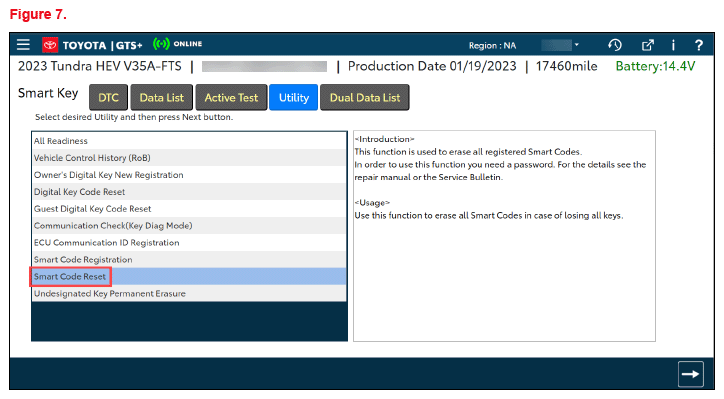The height and width of the screenshot is (399, 724).
Task: Click 2023 Tundra HEV V35A-FTS vehicle name
Action: click(100, 66)
